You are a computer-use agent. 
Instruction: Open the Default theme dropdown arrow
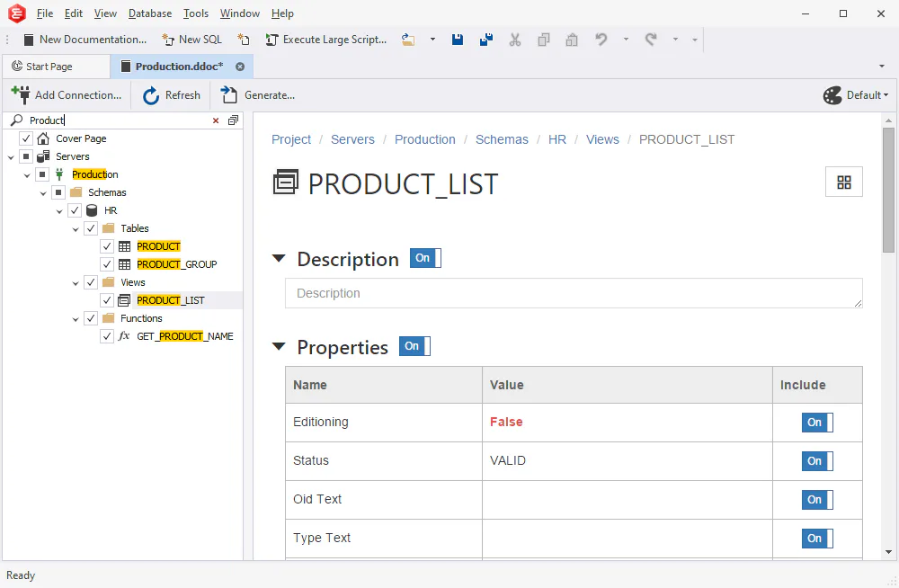click(886, 95)
